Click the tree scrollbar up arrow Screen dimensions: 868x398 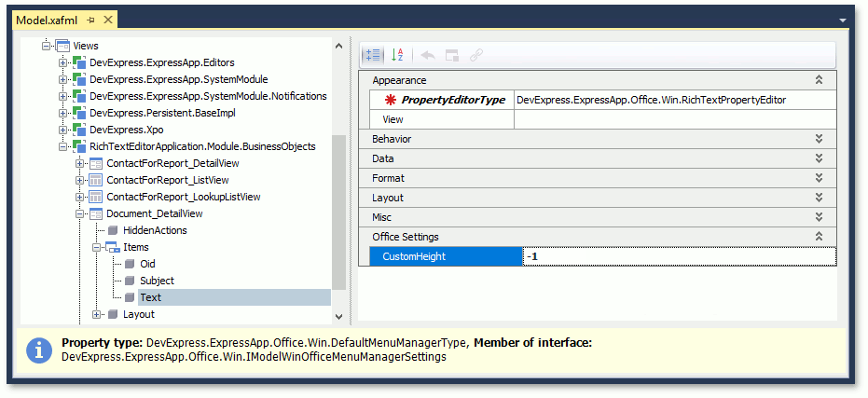[x=339, y=47]
